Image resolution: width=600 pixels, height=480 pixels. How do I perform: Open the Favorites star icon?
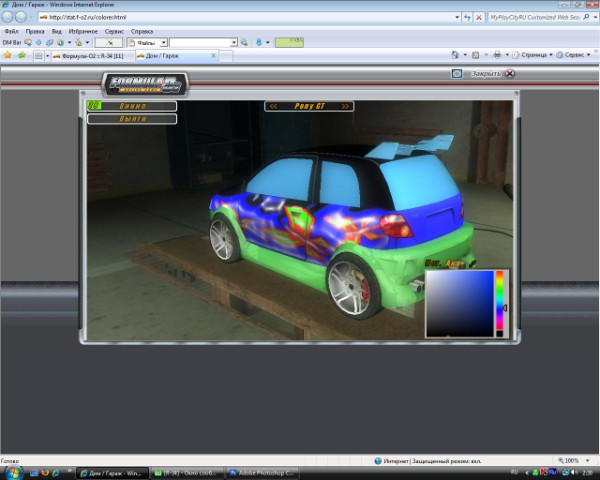click(7, 56)
